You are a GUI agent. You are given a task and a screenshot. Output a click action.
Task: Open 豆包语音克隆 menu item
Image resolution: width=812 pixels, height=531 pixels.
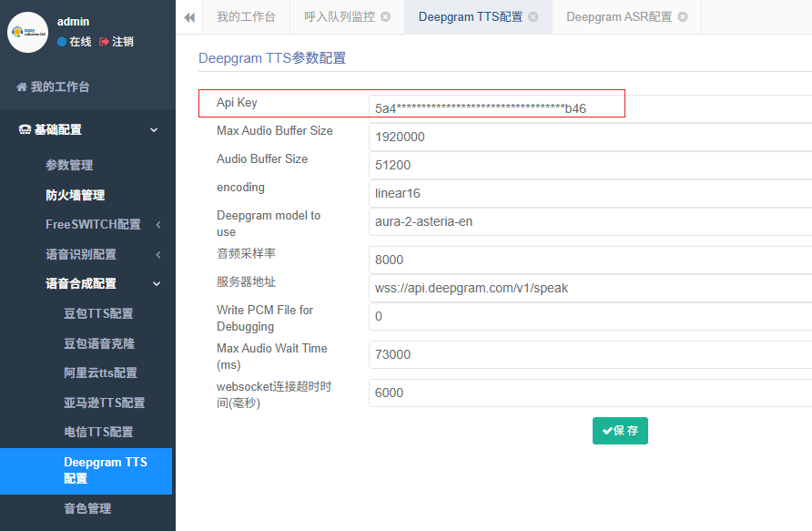(99, 343)
